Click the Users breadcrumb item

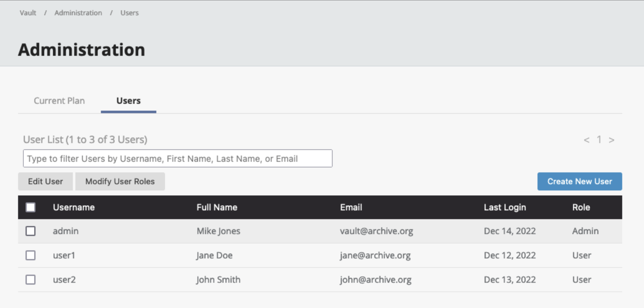(x=129, y=13)
